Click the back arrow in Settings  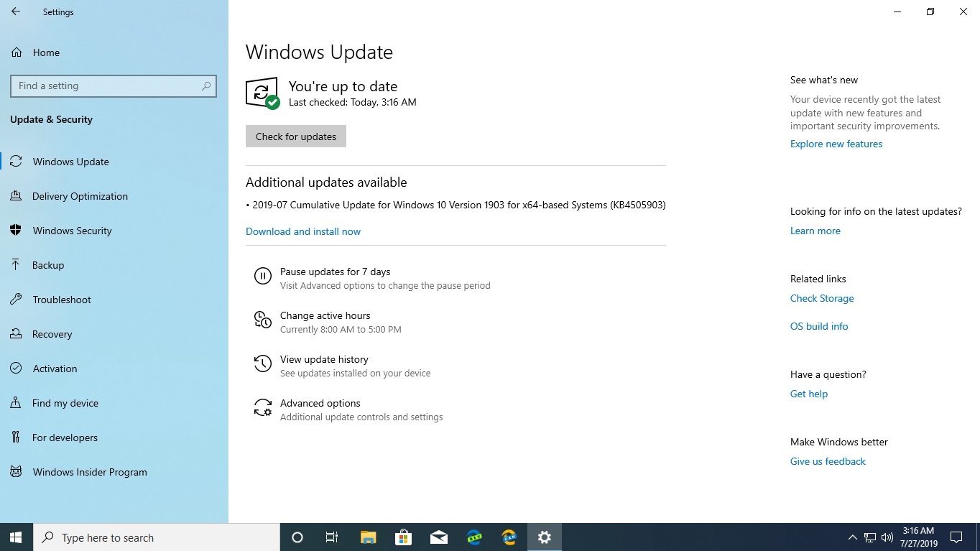[16, 12]
